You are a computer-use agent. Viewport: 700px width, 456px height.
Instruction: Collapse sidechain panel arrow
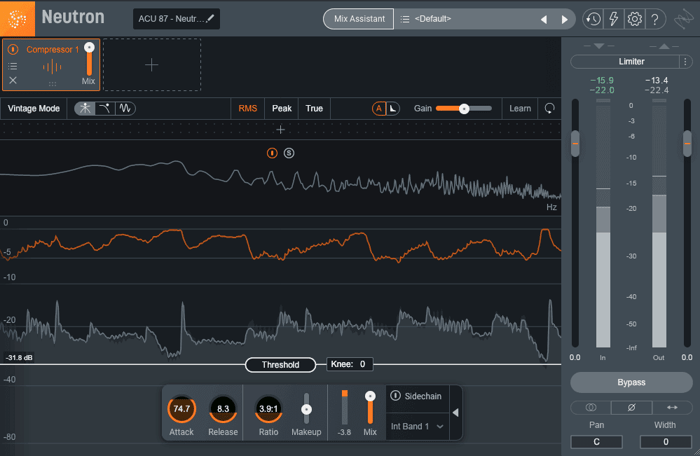coord(455,413)
